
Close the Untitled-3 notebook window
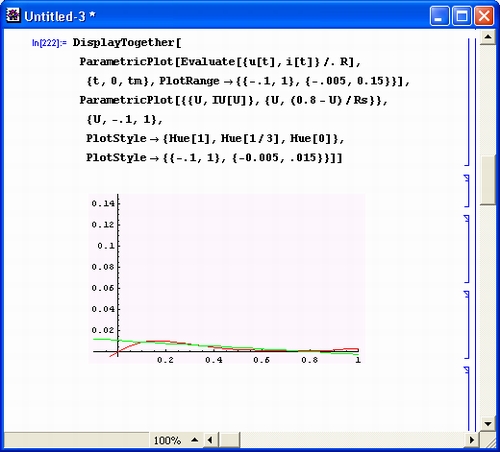point(484,16)
